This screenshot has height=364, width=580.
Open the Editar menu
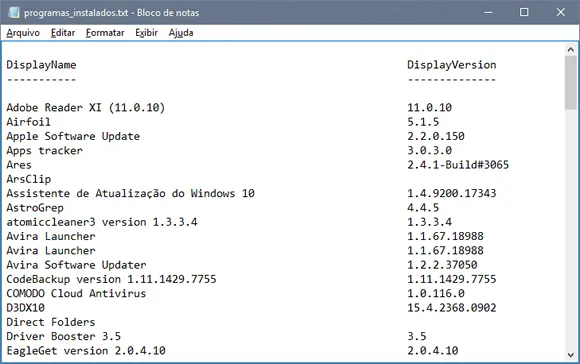[63, 33]
